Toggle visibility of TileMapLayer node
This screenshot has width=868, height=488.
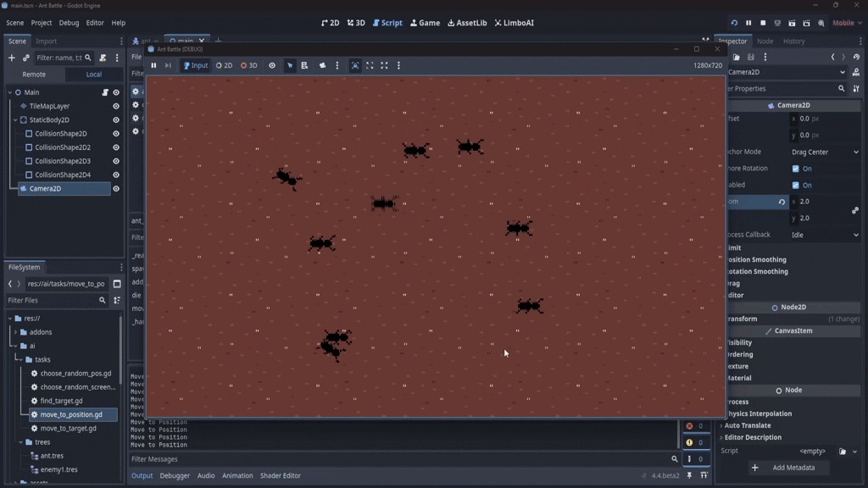(116, 106)
